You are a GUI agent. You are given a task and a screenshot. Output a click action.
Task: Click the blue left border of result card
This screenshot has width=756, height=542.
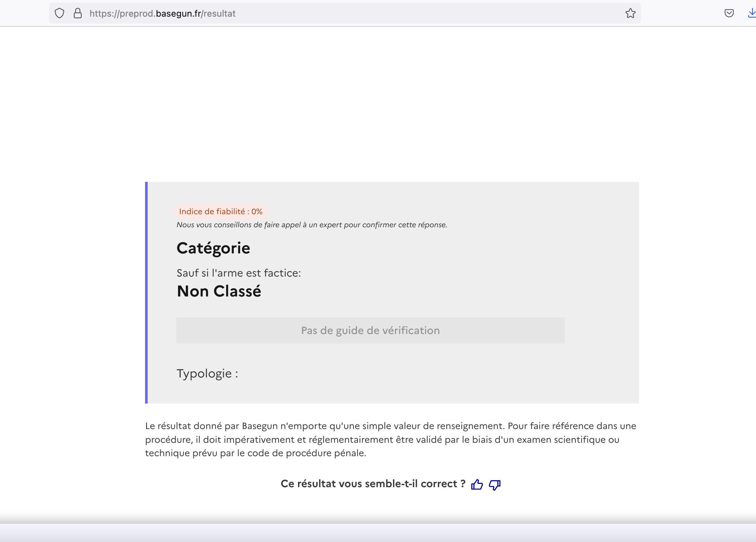pos(146,293)
